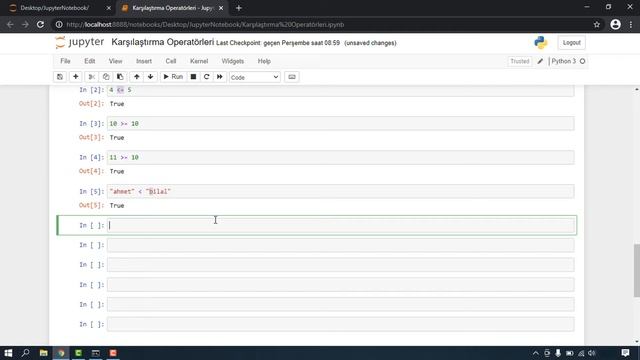Show hidden system tray icons
The image size is (640, 360).
[x=536, y=353]
